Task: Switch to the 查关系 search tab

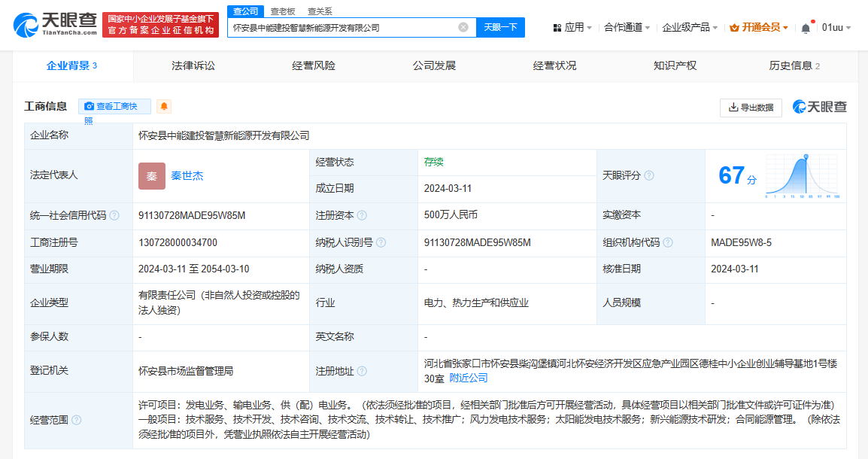Action: (320, 11)
